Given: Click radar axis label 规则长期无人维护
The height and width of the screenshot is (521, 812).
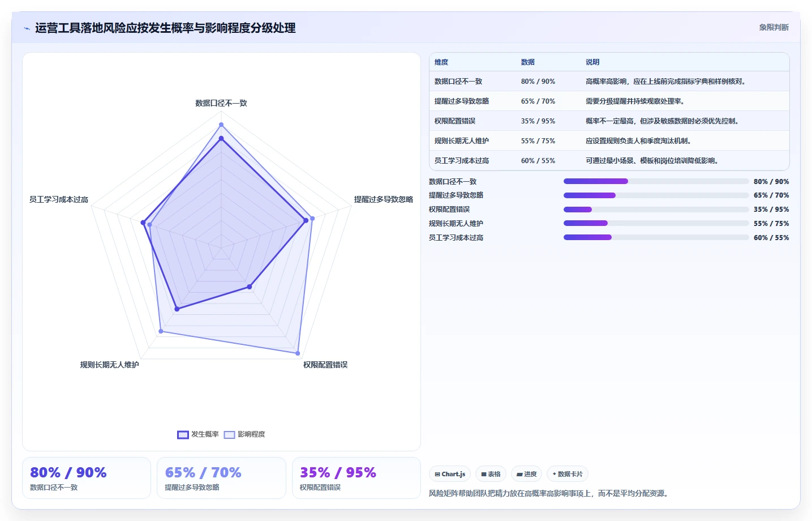Looking at the screenshot, I should pyautogui.click(x=110, y=365).
